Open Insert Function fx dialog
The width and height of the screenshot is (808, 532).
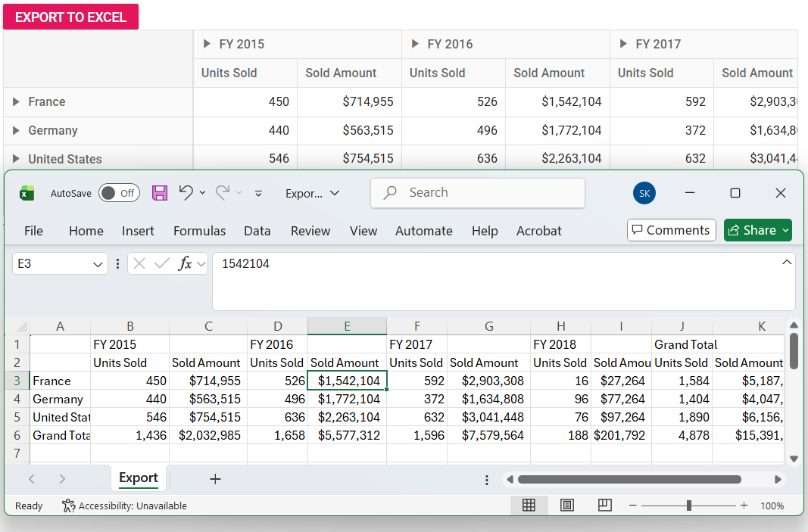click(185, 263)
